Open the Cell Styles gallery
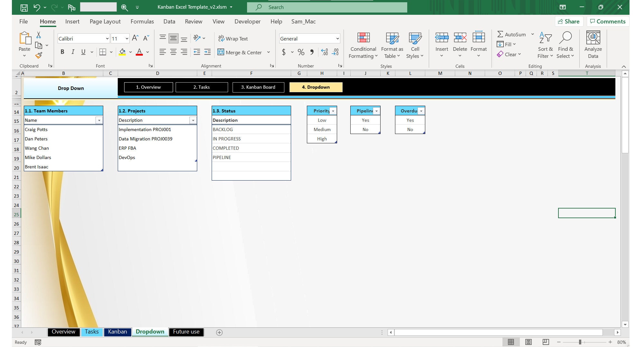Image resolution: width=644 pixels, height=347 pixels. [415, 38]
